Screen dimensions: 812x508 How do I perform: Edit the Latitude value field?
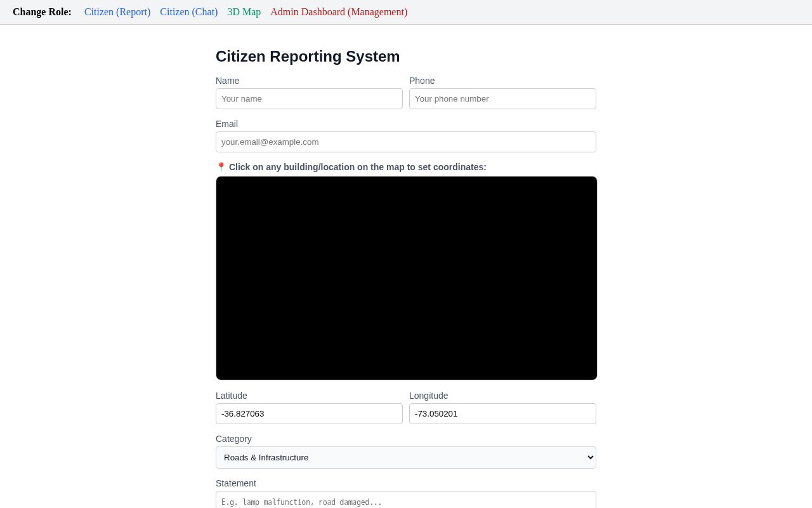point(309,414)
